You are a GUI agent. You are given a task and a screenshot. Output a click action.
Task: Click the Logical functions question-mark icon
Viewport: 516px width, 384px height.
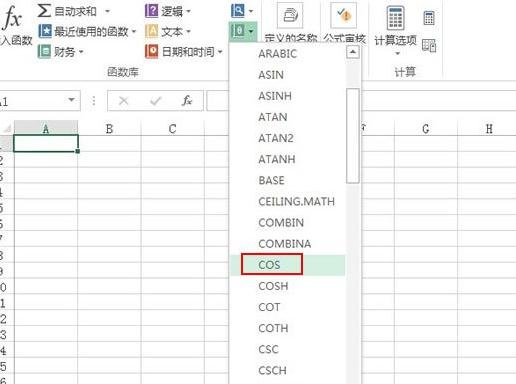152,11
